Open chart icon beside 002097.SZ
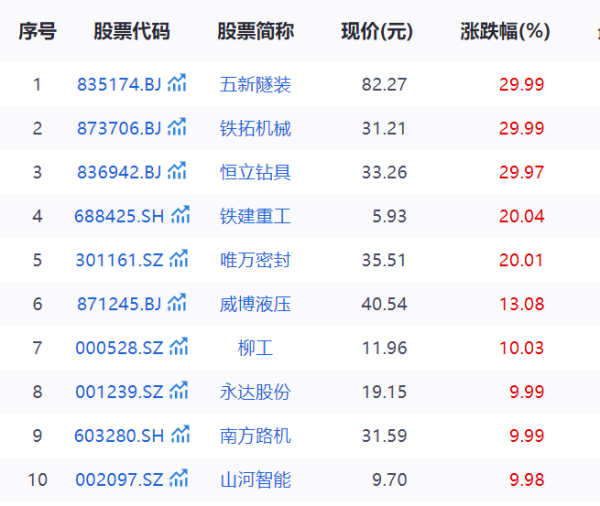 179,479
